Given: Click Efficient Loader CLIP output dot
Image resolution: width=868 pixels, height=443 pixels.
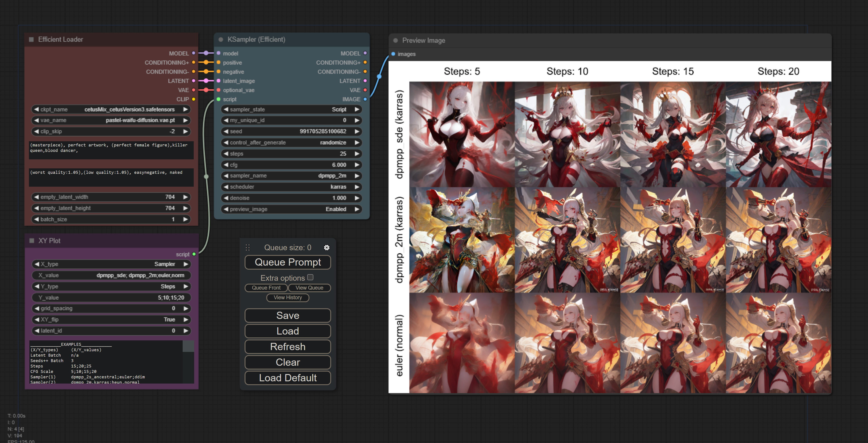Looking at the screenshot, I should pos(193,99).
